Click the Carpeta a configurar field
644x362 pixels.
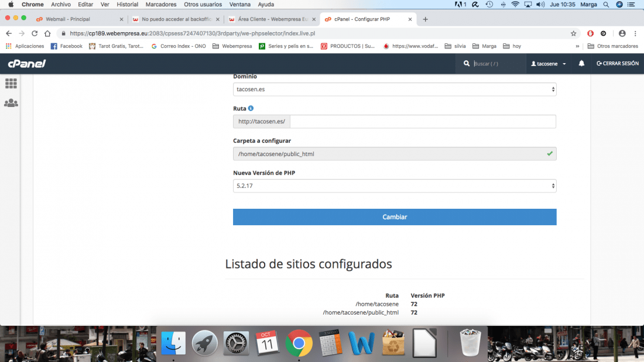coord(395,154)
